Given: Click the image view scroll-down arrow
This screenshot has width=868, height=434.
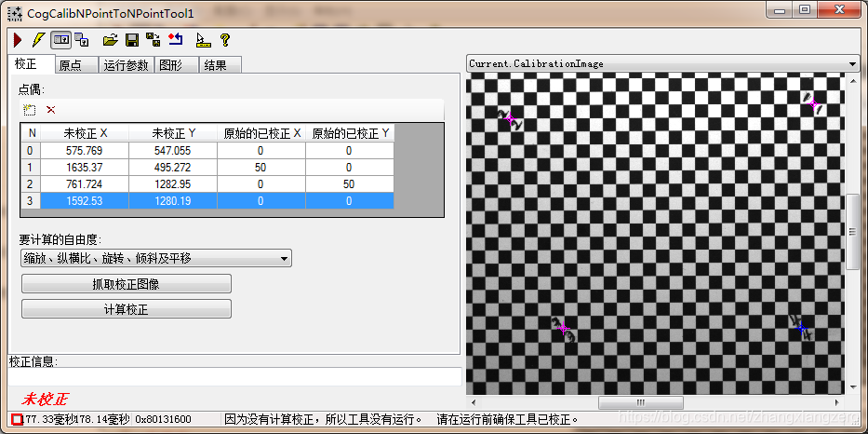Looking at the screenshot, I should point(852,388).
